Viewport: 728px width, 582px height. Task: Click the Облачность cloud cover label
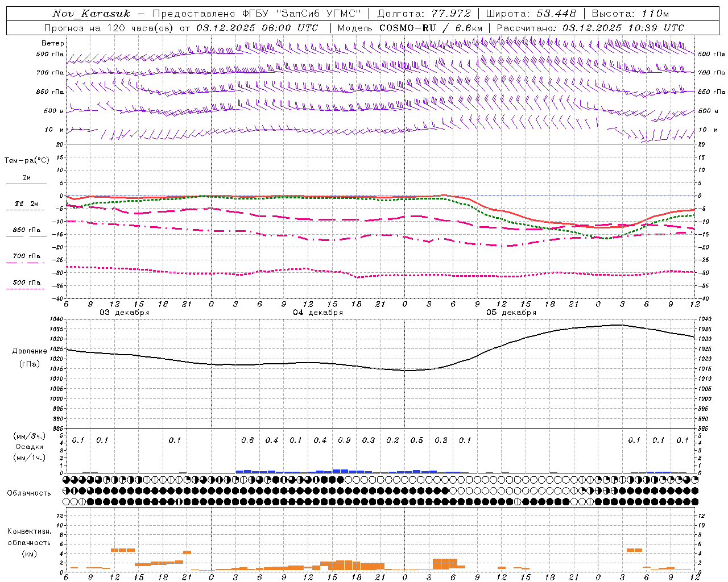coord(28,493)
